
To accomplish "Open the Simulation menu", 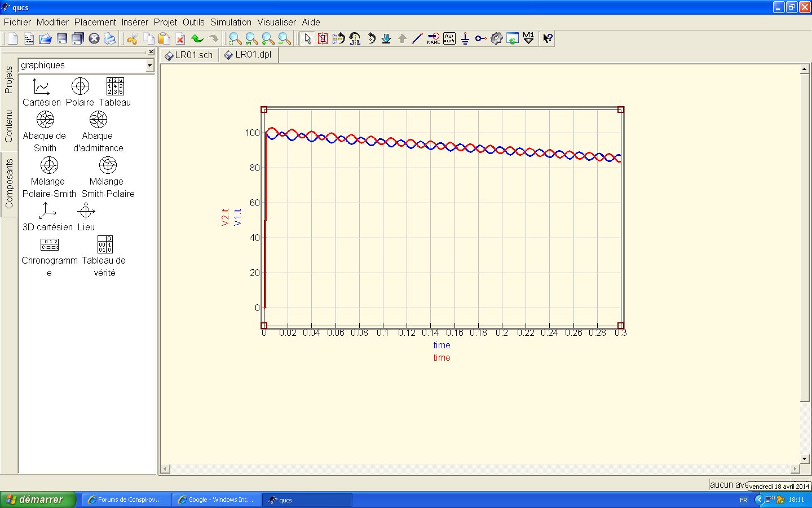I will click(x=231, y=22).
